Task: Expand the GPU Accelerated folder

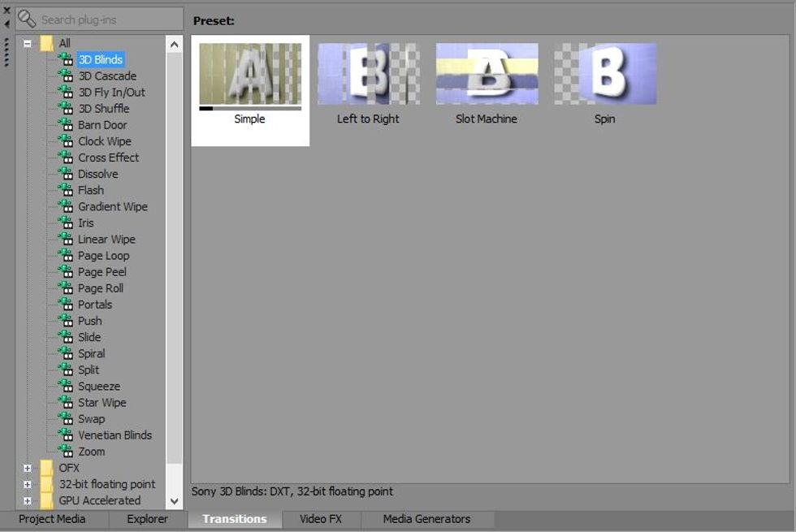Action: tap(29, 500)
